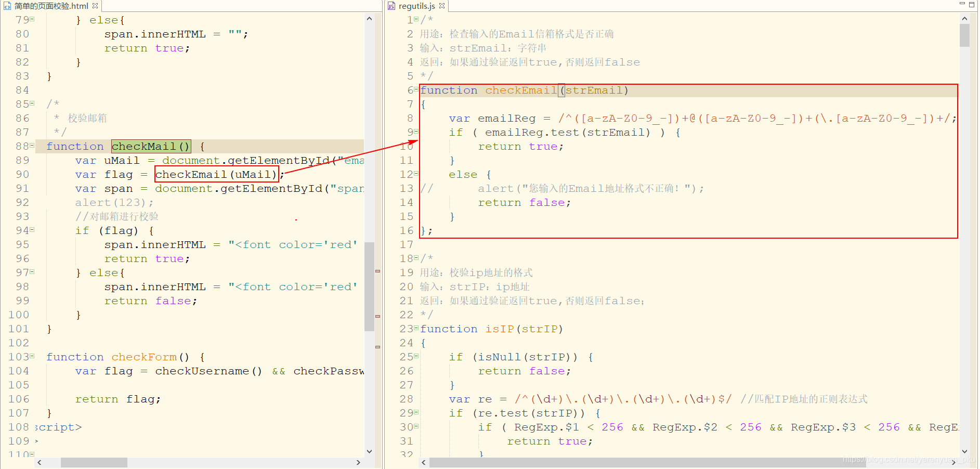This screenshot has width=980, height=469.
Task: Switch to the regutils.js editor tab
Action: tap(416, 6)
